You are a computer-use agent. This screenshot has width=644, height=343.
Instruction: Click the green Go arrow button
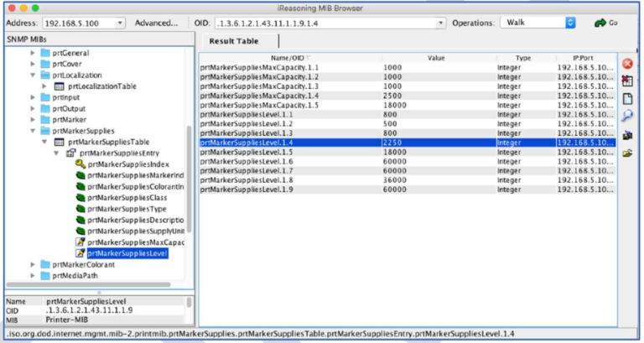click(605, 23)
